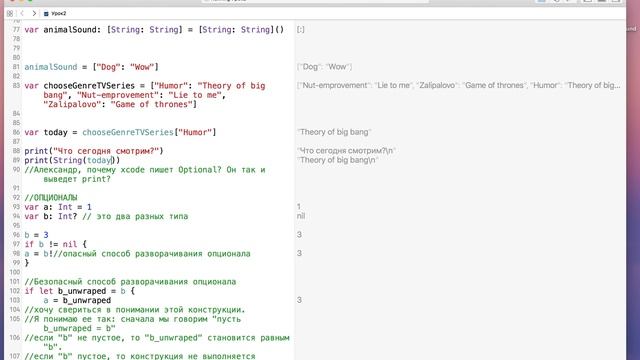Click the //ОПЦИОНАЛЫ comment
Viewport: 640px width, 360px height.
(51, 198)
